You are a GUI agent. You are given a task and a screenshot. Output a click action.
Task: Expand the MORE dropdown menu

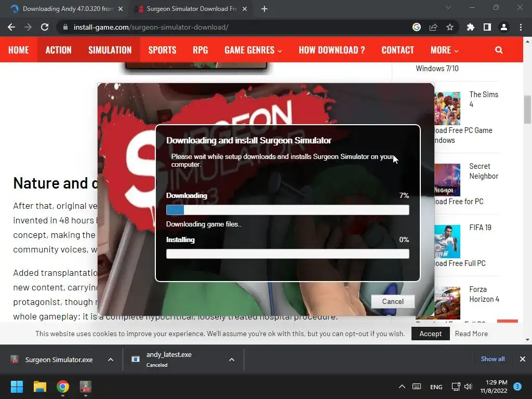[x=445, y=50]
